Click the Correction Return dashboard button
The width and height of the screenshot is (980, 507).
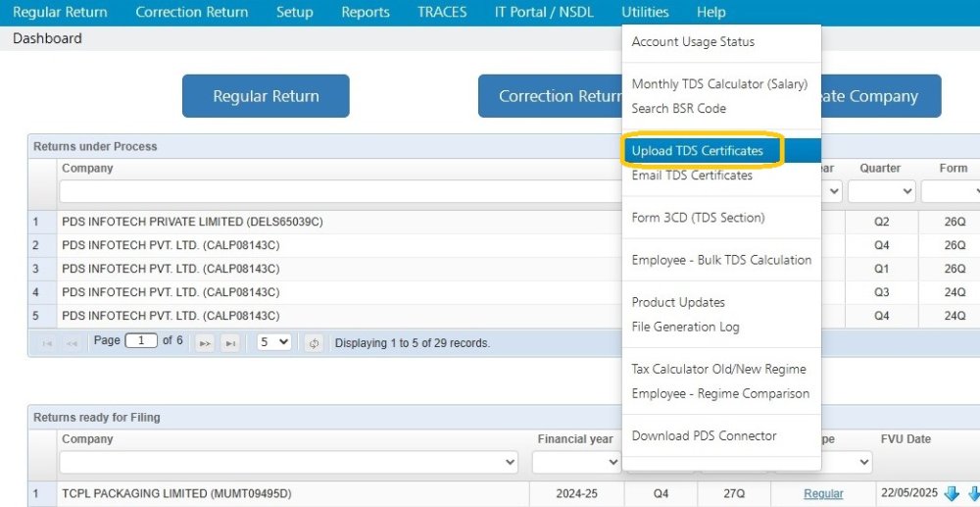pyautogui.click(x=551, y=96)
